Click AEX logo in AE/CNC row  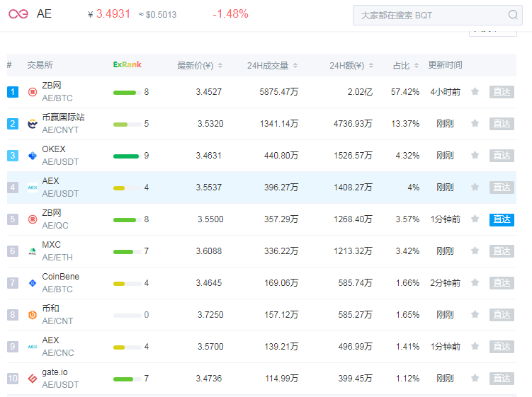(x=33, y=347)
